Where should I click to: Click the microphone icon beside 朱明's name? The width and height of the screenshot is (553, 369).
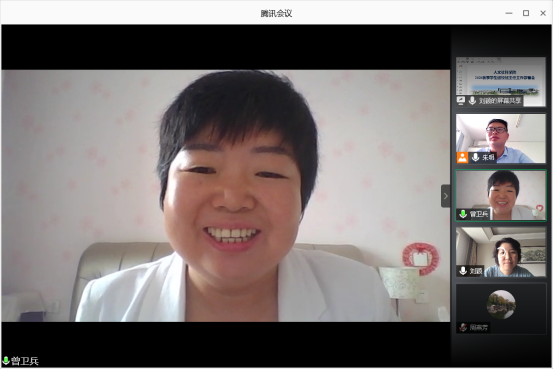tap(475, 157)
